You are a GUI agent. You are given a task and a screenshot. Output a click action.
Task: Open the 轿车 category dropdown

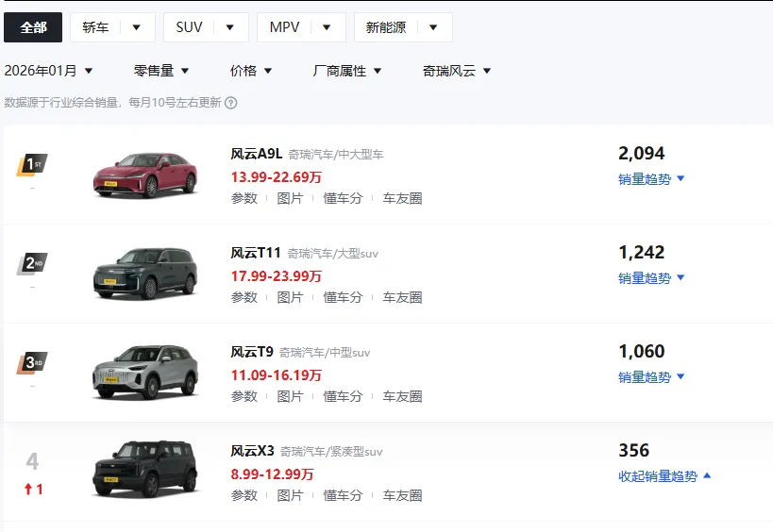click(x=112, y=27)
